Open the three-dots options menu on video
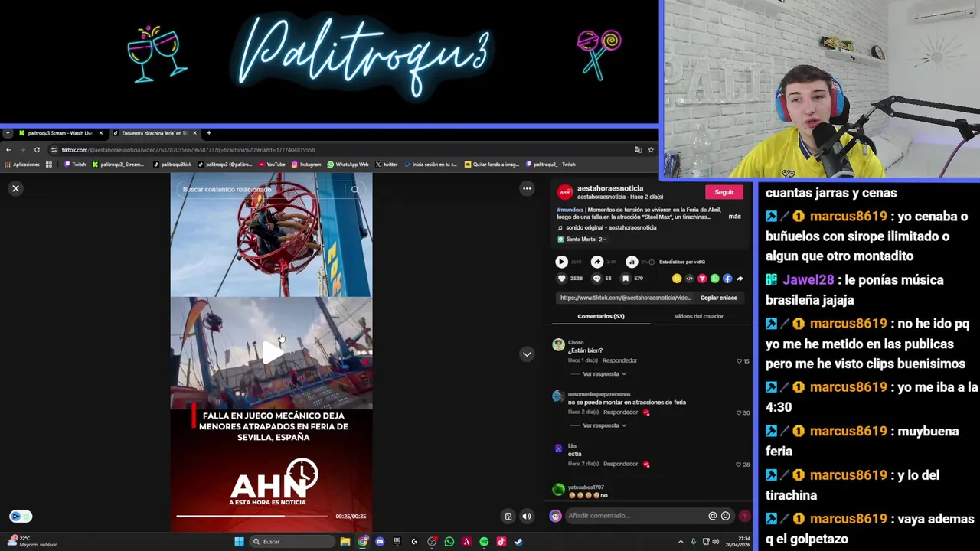This screenshot has width=980, height=551. click(x=527, y=188)
